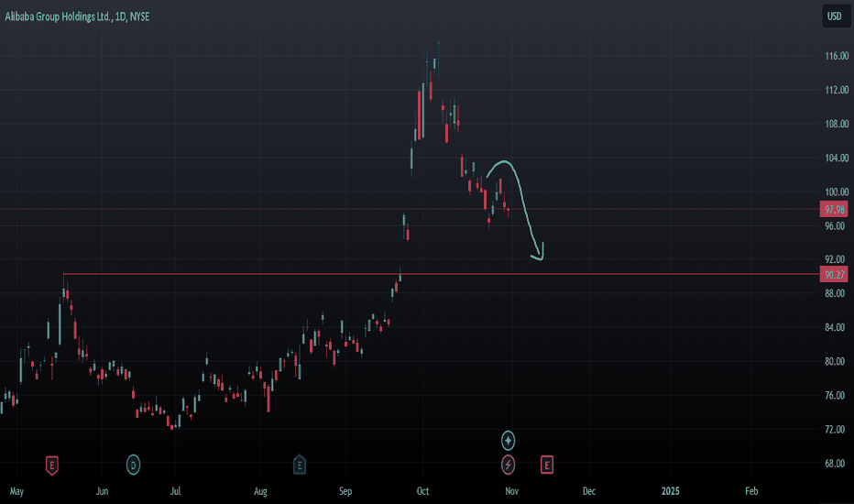Click the Nov label on time axis
Image resolution: width=854 pixels, height=504 pixels.
[511, 491]
